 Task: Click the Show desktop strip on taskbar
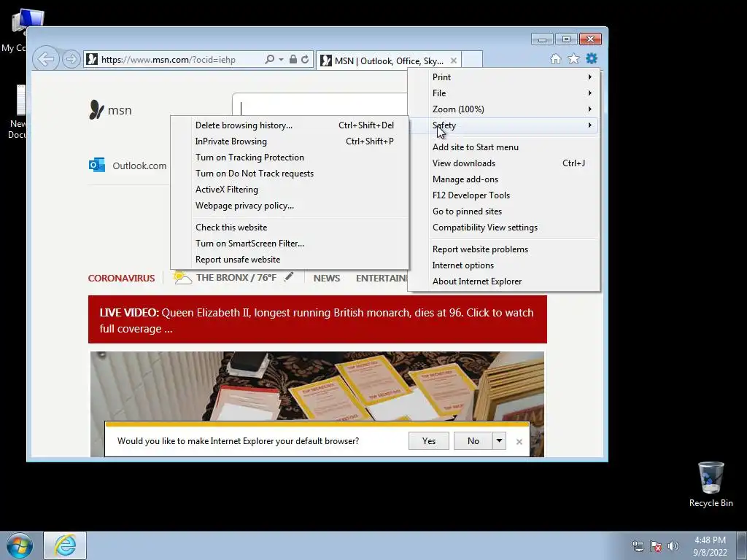pos(742,545)
